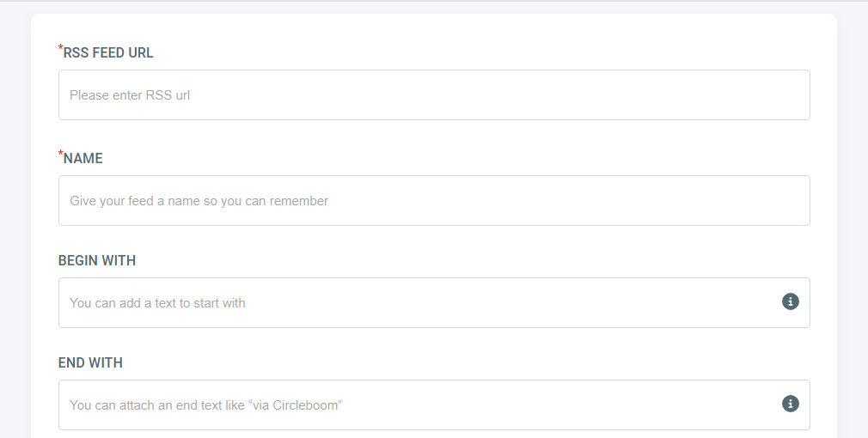Click the NAME field label

(x=83, y=159)
